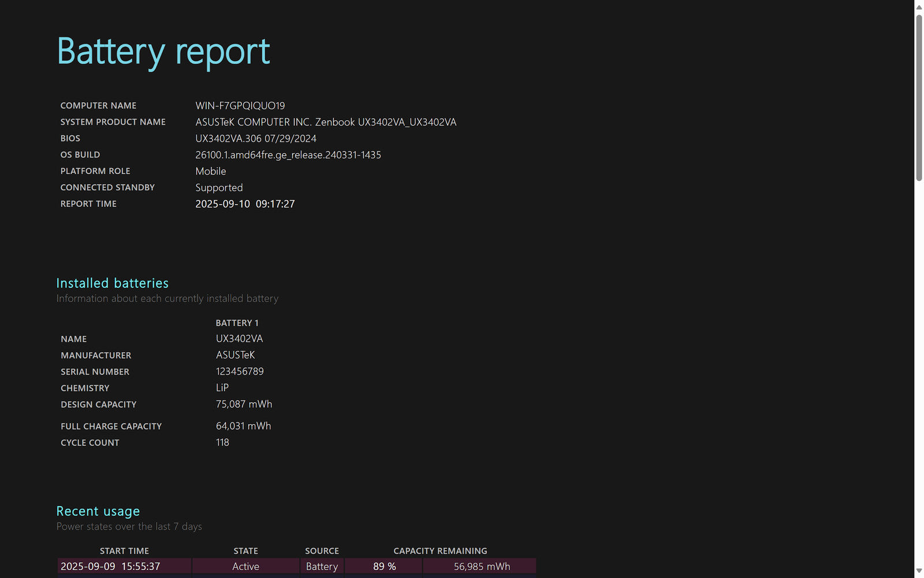This screenshot has width=924, height=578.
Task: Click the BATTERY 1 column header
Action: 237,323
